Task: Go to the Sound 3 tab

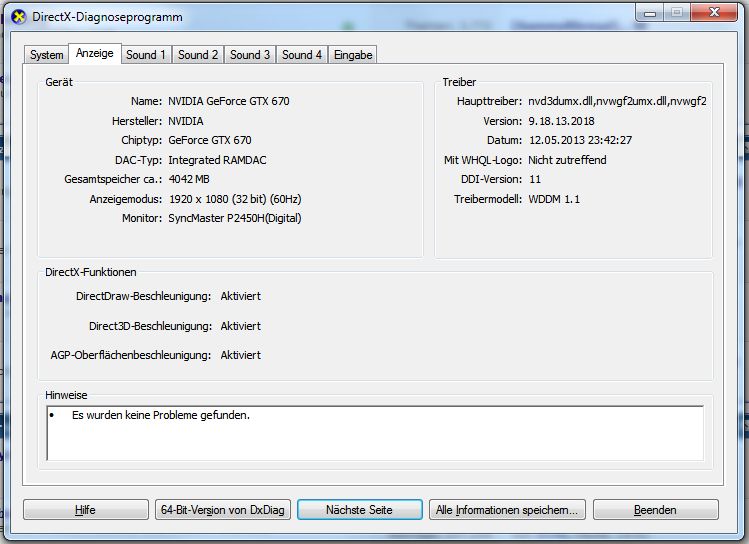Action: (250, 55)
